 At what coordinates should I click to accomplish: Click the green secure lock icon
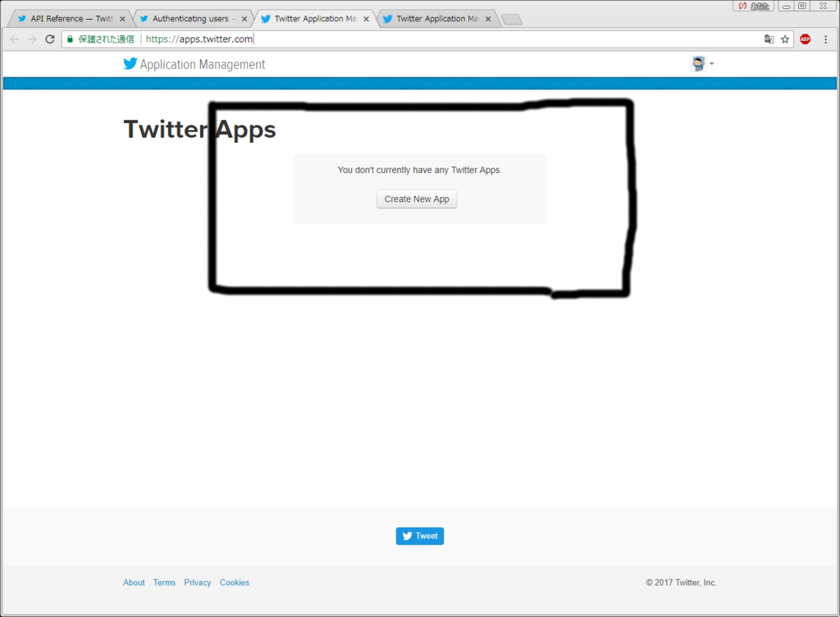click(x=71, y=39)
